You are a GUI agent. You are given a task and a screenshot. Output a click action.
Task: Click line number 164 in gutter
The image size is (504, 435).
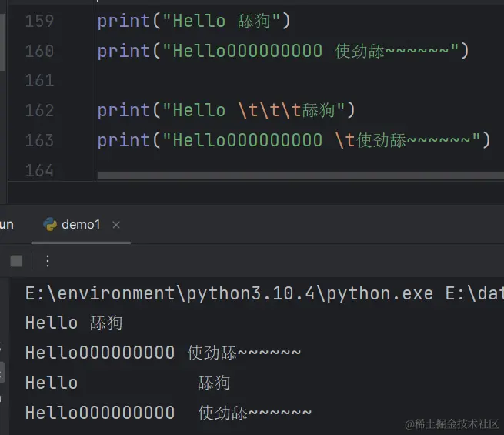pos(39,170)
